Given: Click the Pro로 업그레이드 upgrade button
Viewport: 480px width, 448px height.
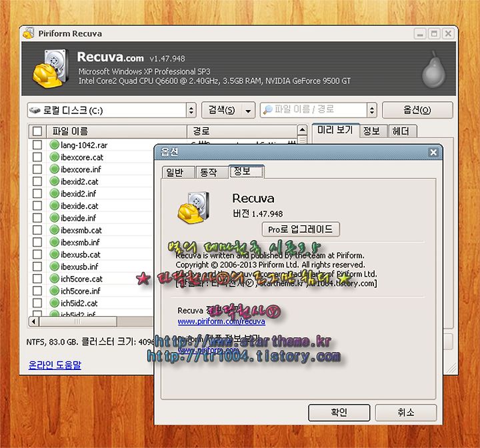Looking at the screenshot, I should pyautogui.click(x=301, y=229).
